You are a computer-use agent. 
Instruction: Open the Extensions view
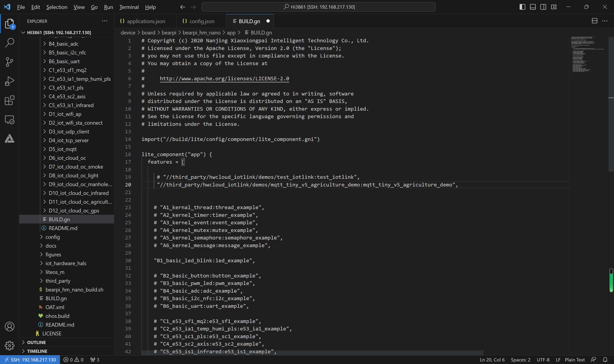click(x=9, y=100)
